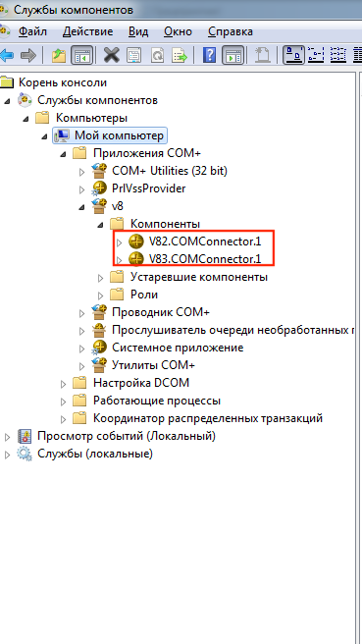Click the Refresh toolbar icon
The height and width of the screenshot is (644, 362).
[x=157, y=55]
